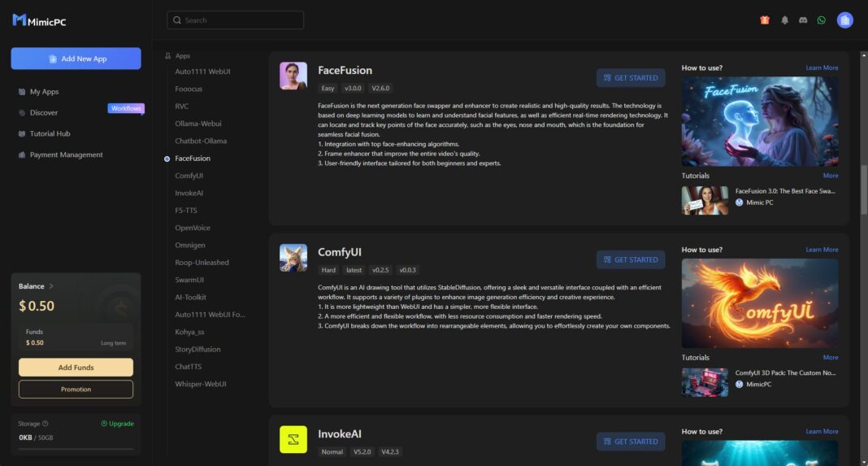
Task: Select Chatbot-Ollama in apps list
Action: tap(201, 141)
